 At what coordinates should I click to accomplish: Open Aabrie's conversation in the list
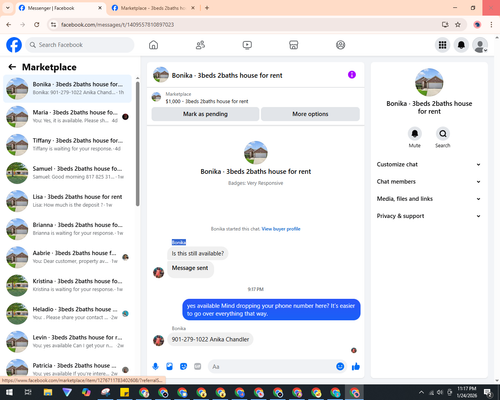coord(67,257)
